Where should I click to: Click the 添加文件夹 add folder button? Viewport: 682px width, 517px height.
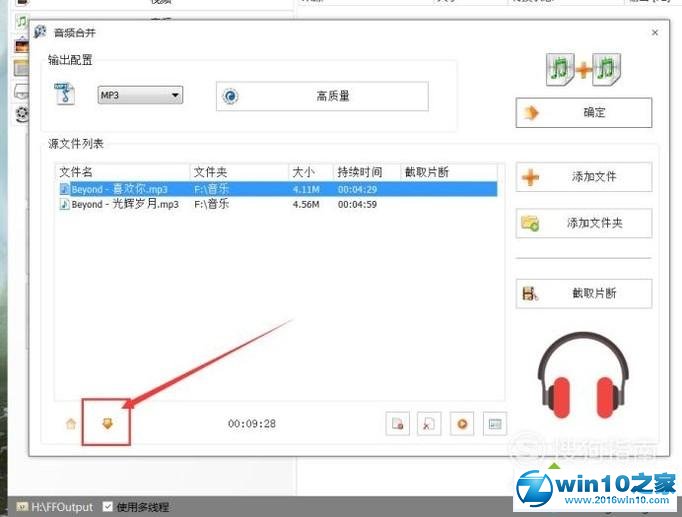tap(583, 223)
